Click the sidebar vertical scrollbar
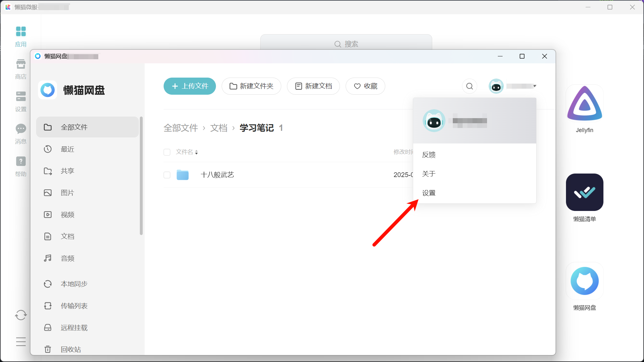Screen dimensions: 644x362 point(141,176)
